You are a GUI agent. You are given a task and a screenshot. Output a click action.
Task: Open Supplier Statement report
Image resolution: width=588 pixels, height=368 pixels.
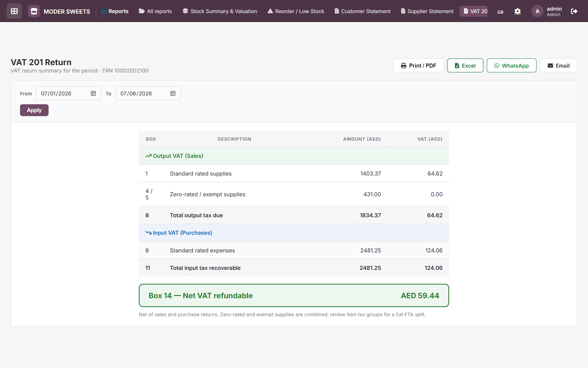coord(427,11)
